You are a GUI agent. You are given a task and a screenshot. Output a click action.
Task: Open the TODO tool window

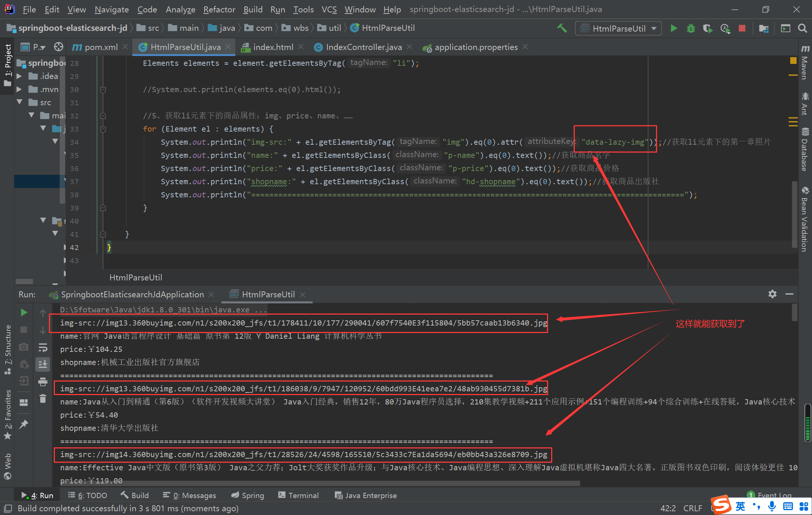pyautogui.click(x=88, y=495)
